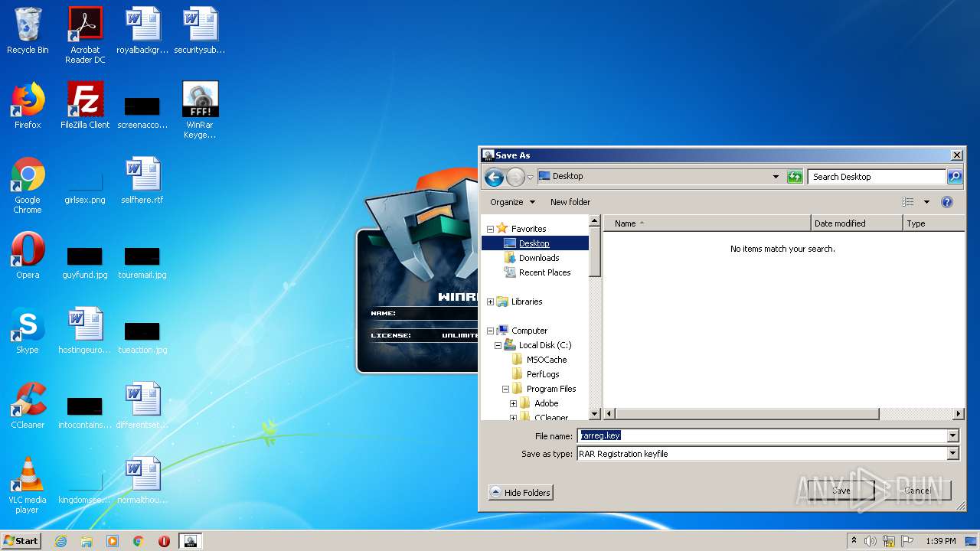The height and width of the screenshot is (551, 980).
Task: Expand the Adobe folder node
Action: 513,403
